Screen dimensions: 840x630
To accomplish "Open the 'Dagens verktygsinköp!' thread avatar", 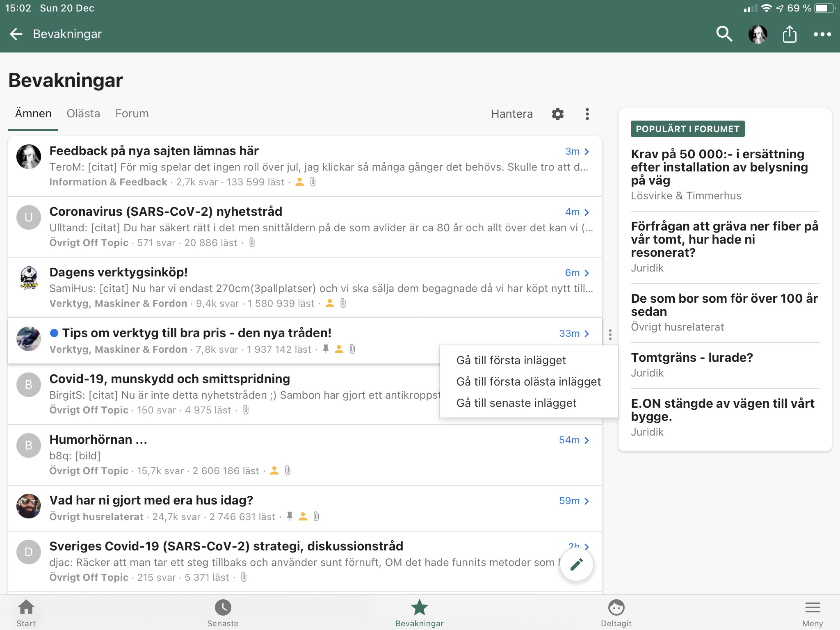I will pyautogui.click(x=29, y=278).
